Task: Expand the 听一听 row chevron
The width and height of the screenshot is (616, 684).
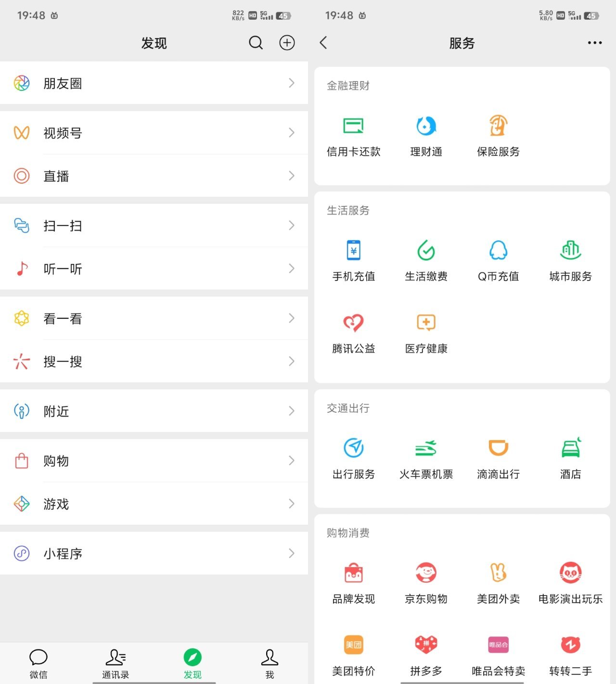Action: pyautogui.click(x=292, y=268)
